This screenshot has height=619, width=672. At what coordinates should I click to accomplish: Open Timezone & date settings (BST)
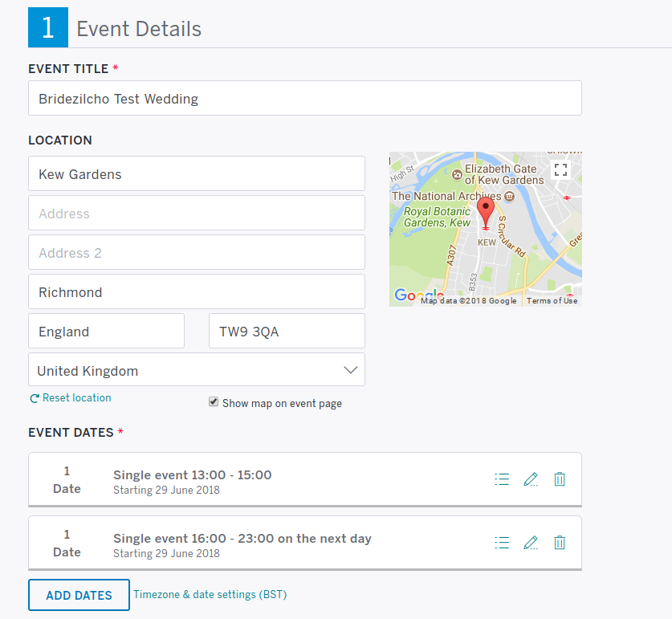[209, 595]
